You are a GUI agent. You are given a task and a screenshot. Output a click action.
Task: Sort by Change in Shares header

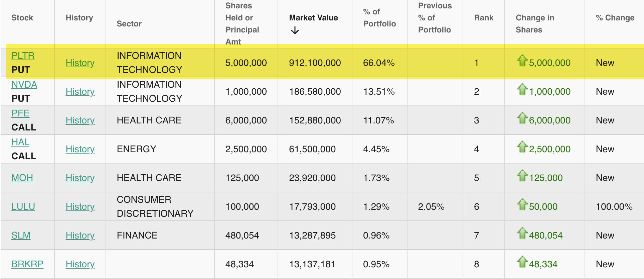click(535, 24)
